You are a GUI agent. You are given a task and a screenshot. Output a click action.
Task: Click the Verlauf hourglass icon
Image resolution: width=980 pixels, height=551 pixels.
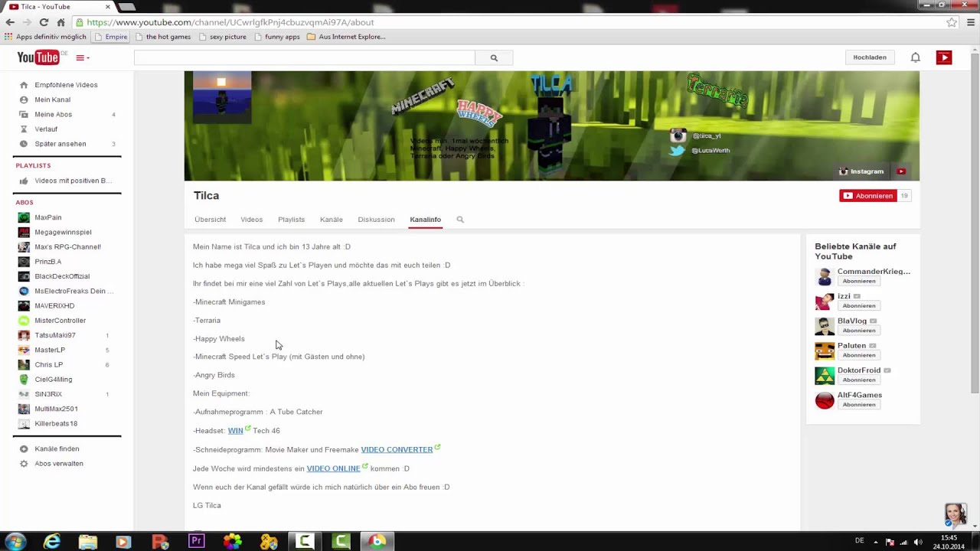(24, 129)
